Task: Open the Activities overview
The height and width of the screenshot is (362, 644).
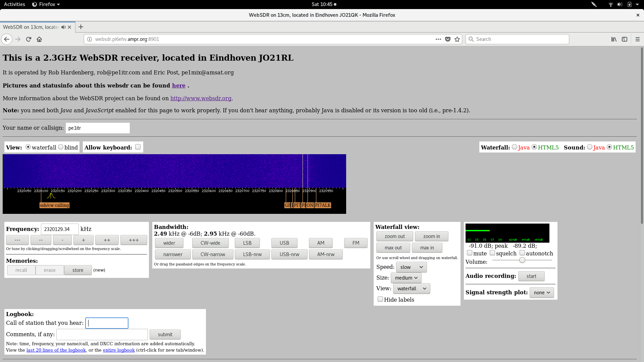Action: (14, 4)
